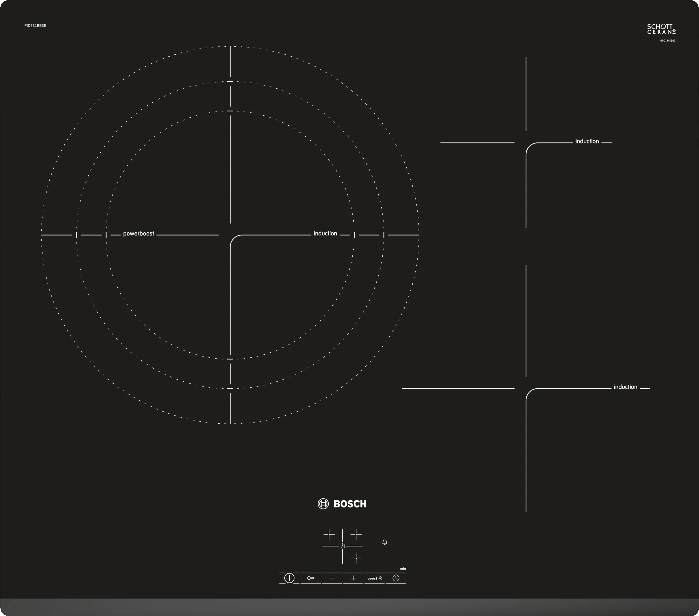This screenshot has width=699, height=616.
Task: Select the bottom-right zone selector cross
Action: click(x=356, y=558)
